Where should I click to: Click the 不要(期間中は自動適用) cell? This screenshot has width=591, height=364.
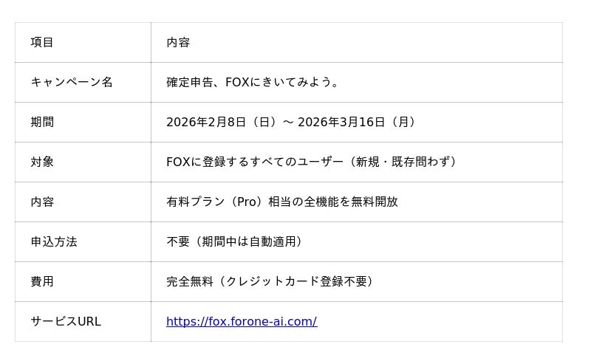click(235, 242)
